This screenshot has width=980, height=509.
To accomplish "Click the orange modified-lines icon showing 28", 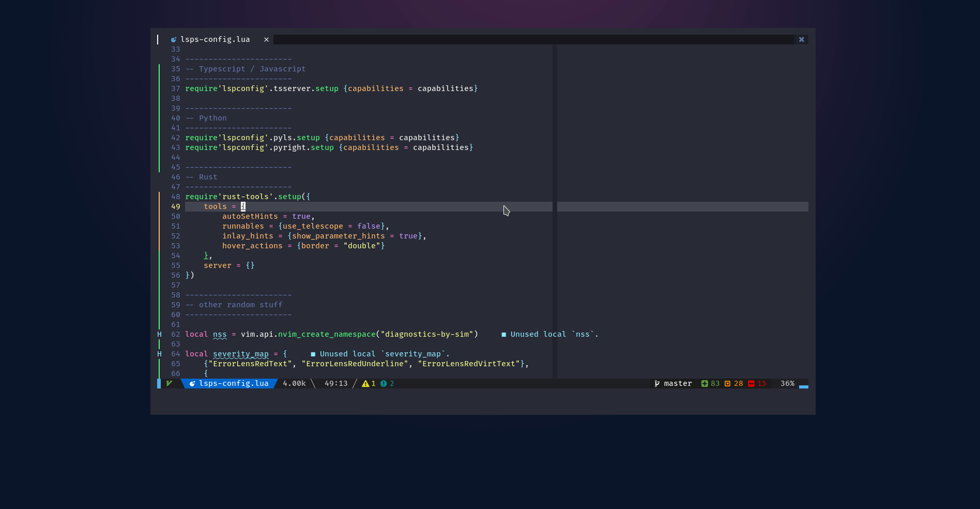I will pos(727,383).
